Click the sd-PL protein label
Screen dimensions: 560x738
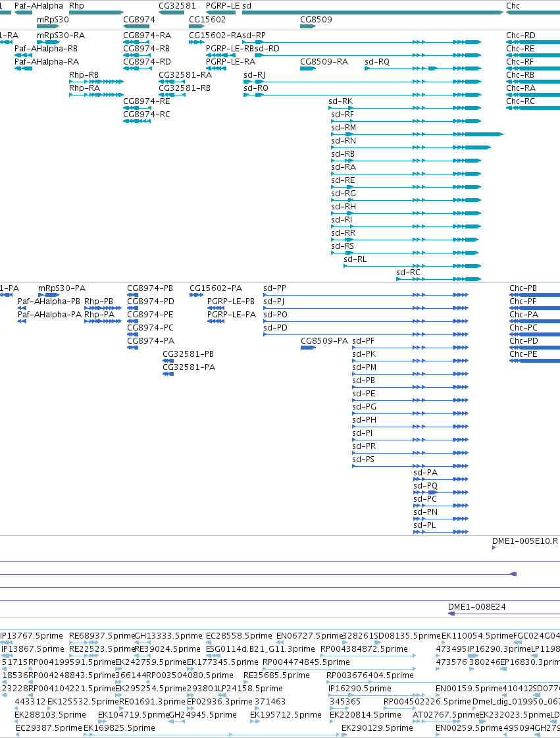click(x=424, y=525)
